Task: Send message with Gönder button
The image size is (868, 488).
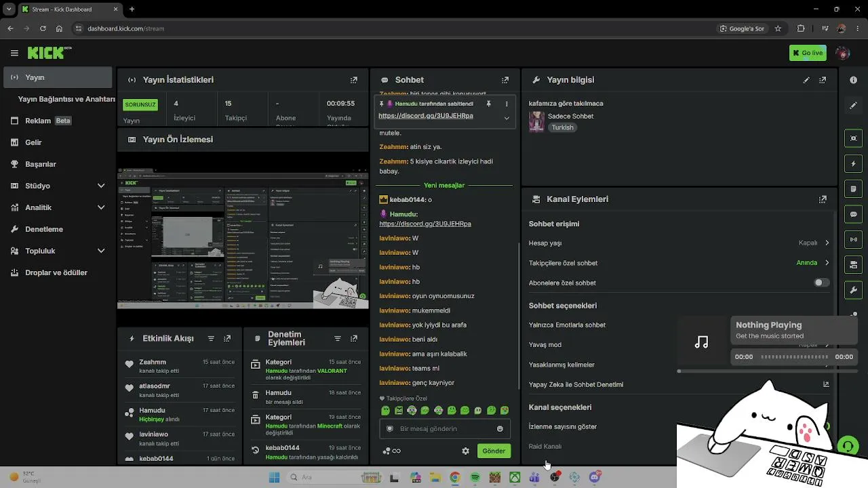Action: coord(494,451)
